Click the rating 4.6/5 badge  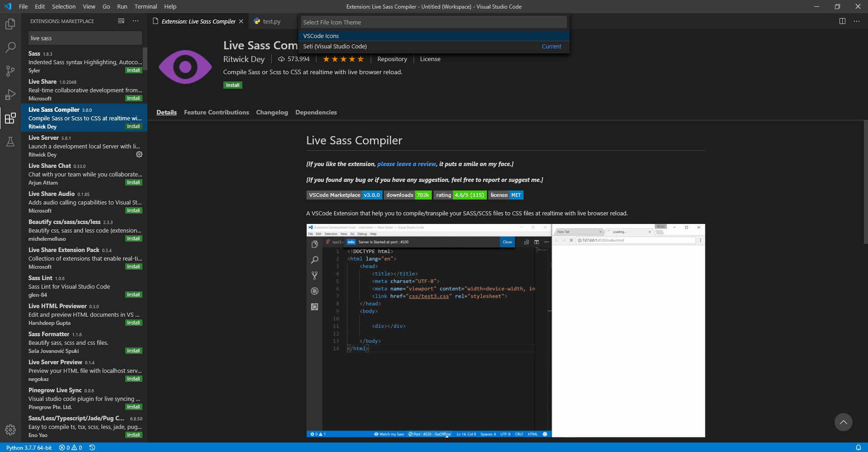click(460, 195)
